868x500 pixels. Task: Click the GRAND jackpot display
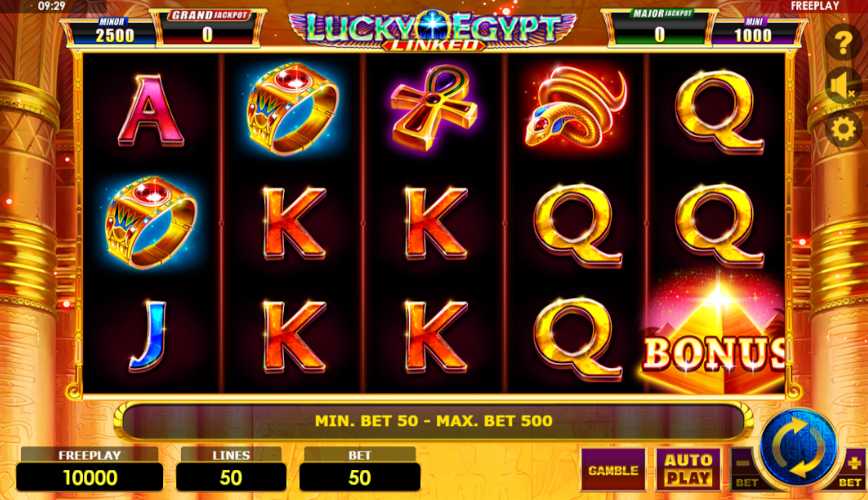208,28
